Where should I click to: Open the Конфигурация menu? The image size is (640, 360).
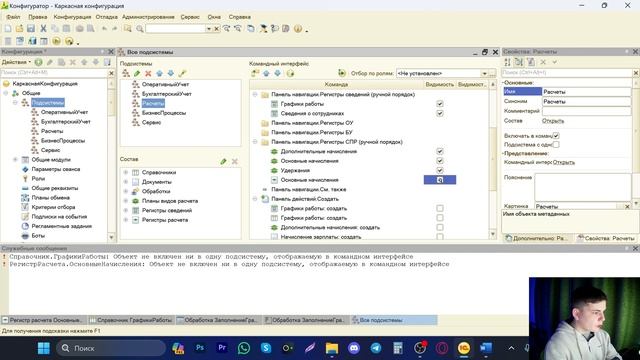click(x=72, y=17)
